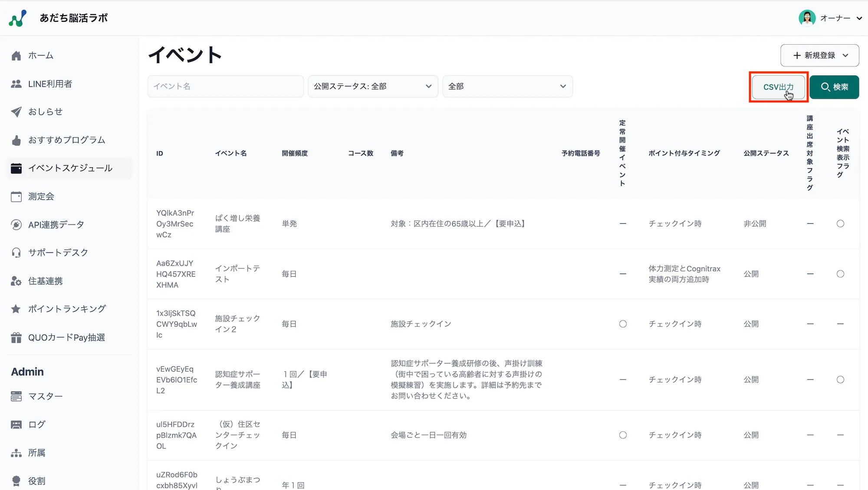Click the CSV出力 button

[x=778, y=87]
